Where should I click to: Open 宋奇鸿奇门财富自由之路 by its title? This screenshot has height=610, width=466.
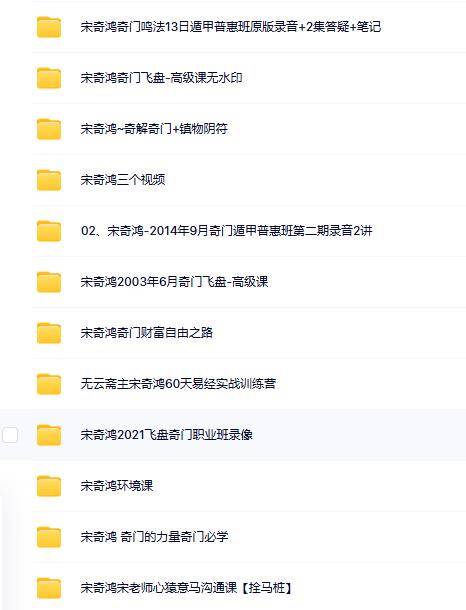click(147, 333)
